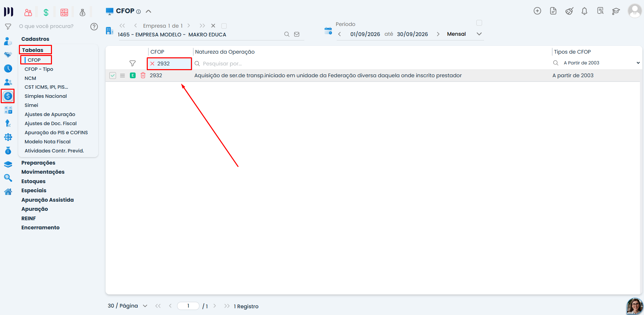Open the assistant avatar in bottom corner
The height and width of the screenshot is (315, 644).
click(635, 306)
